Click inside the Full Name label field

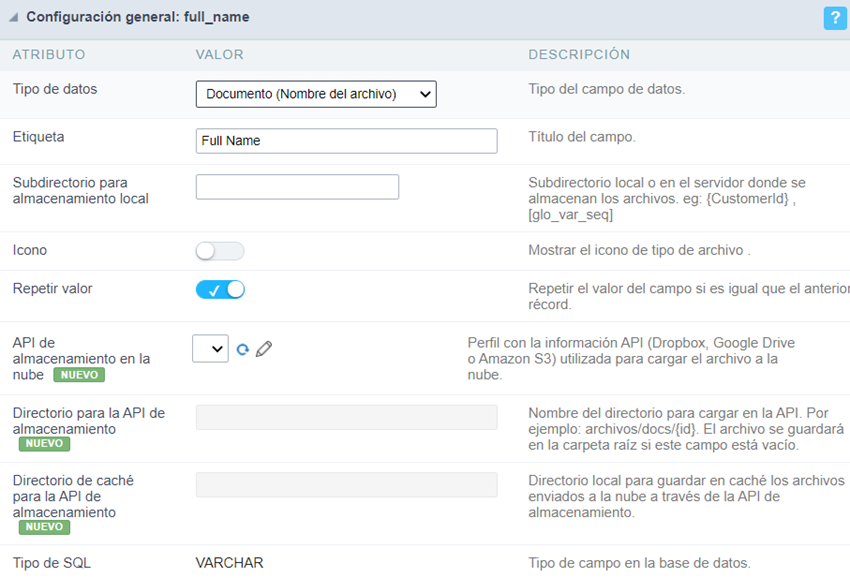pos(346,140)
